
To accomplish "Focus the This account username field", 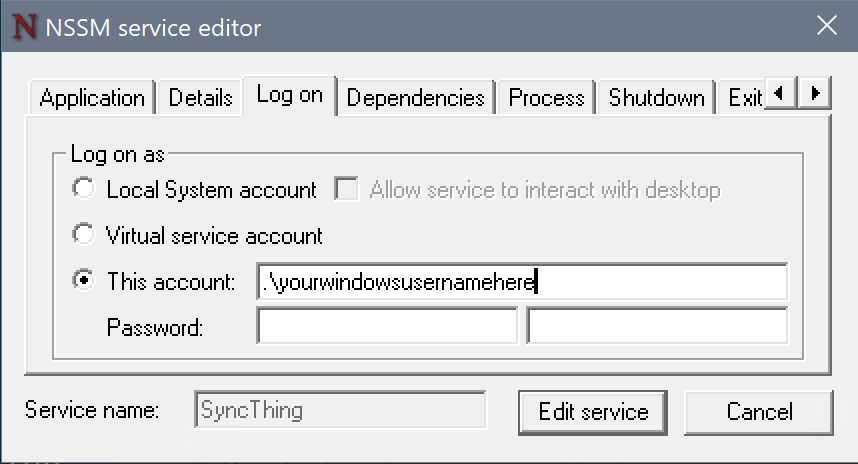I will pos(522,281).
